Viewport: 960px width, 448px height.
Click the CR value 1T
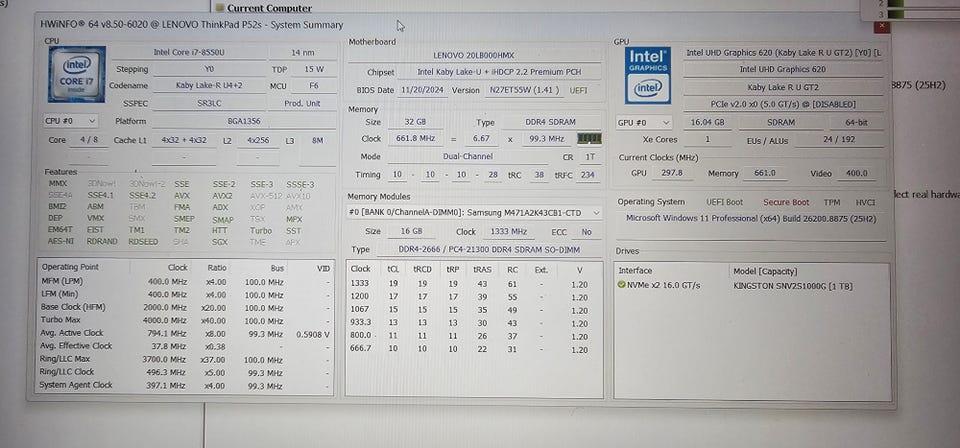pyautogui.click(x=590, y=157)
